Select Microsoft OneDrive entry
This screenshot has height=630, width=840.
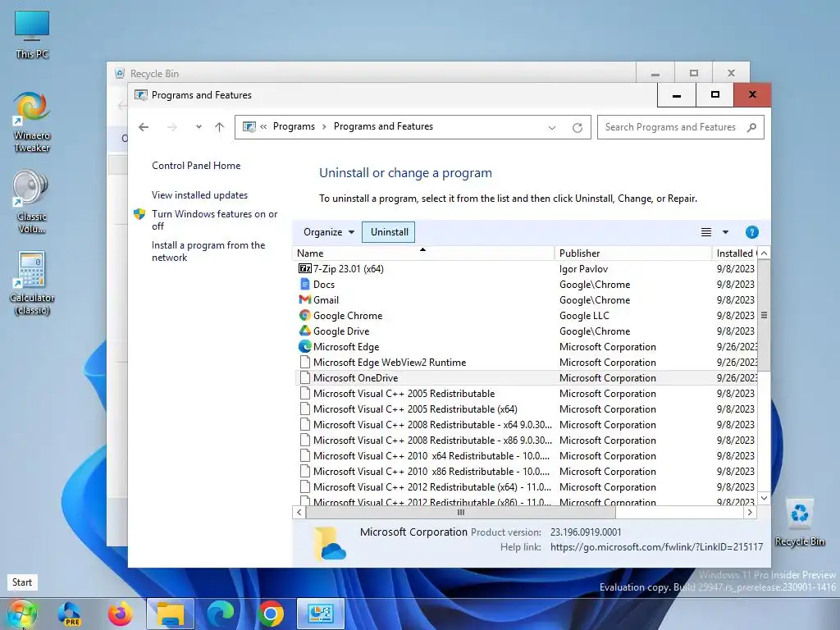tap(526, 377)
